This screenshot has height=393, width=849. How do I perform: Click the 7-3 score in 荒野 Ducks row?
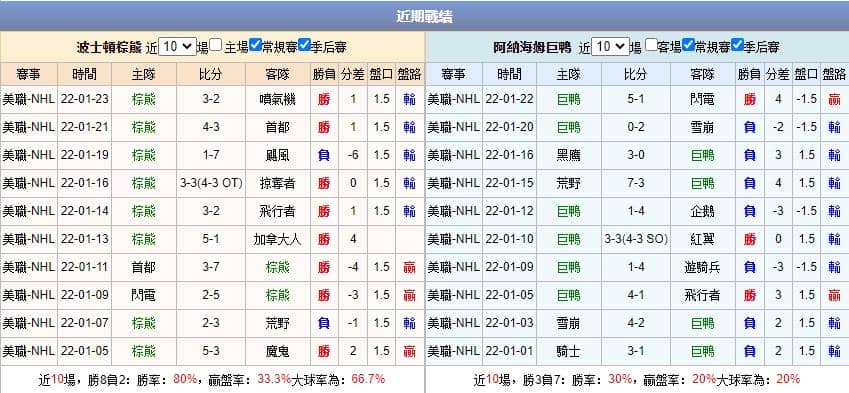[x=636, y=184]
